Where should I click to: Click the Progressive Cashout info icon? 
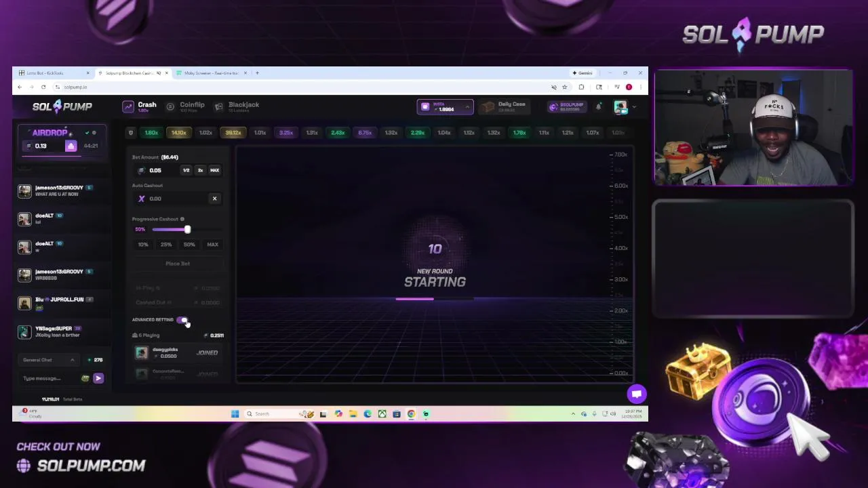[182, 219]
